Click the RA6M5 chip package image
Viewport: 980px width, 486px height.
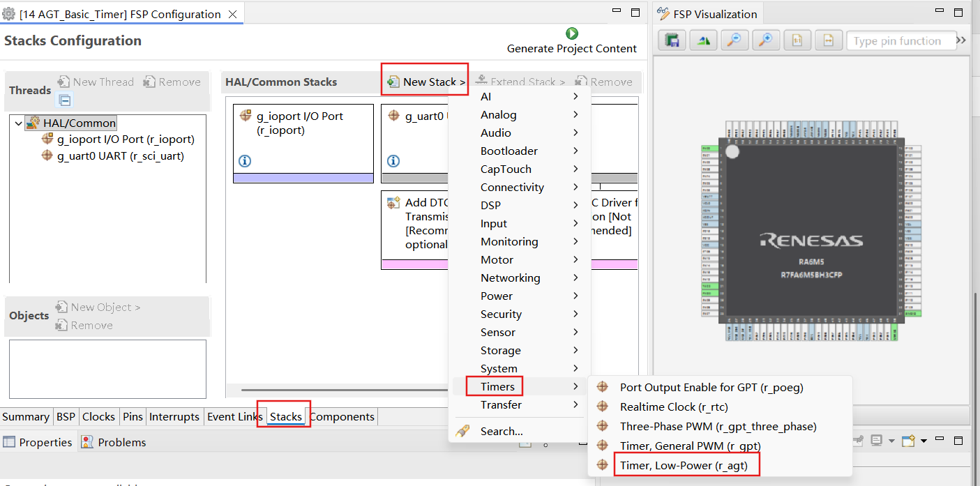tap(811, 231)
